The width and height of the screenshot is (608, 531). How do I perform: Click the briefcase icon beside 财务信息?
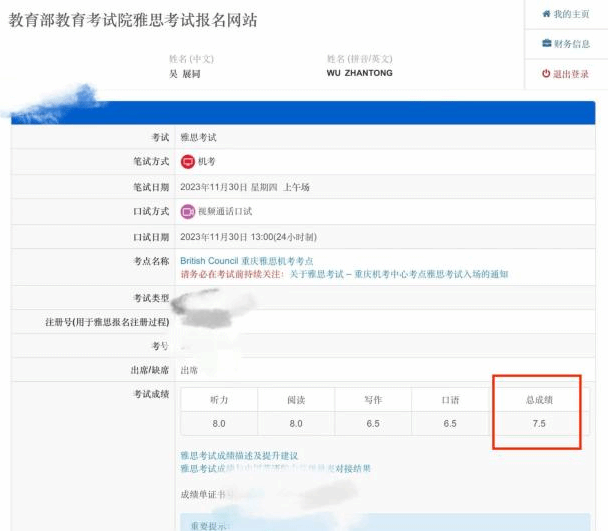click(x=546, y=44)
